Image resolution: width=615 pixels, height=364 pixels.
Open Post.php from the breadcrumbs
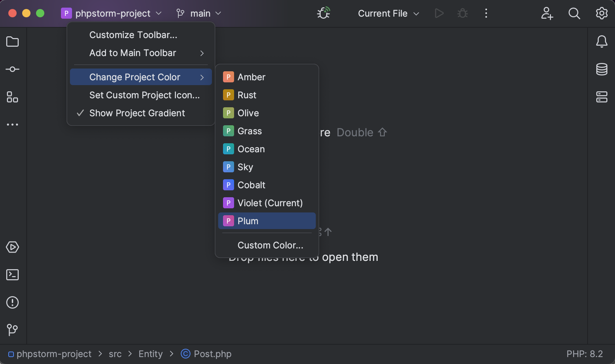tap(212, 354)
